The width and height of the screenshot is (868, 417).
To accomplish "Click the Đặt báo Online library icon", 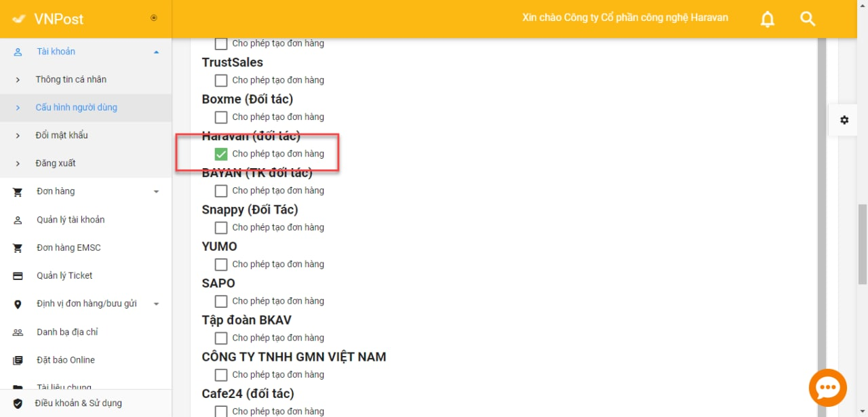I will 18,360.
